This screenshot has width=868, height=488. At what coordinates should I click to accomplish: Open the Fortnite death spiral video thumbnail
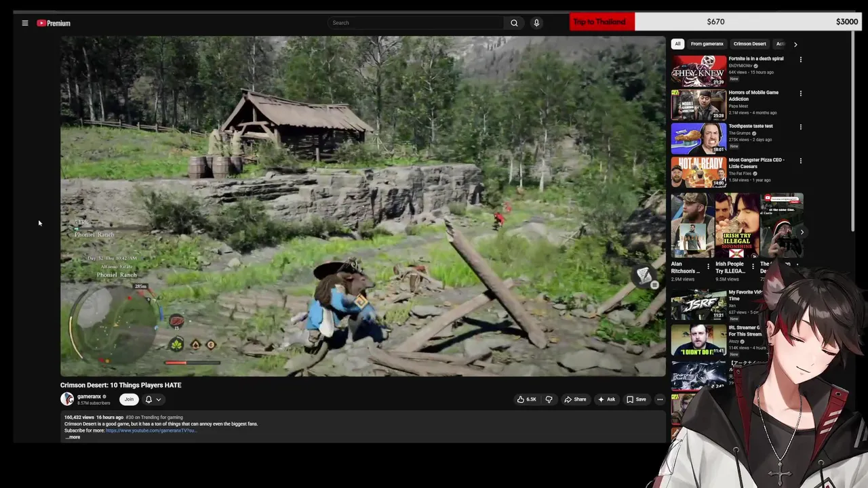pos(698,70)
